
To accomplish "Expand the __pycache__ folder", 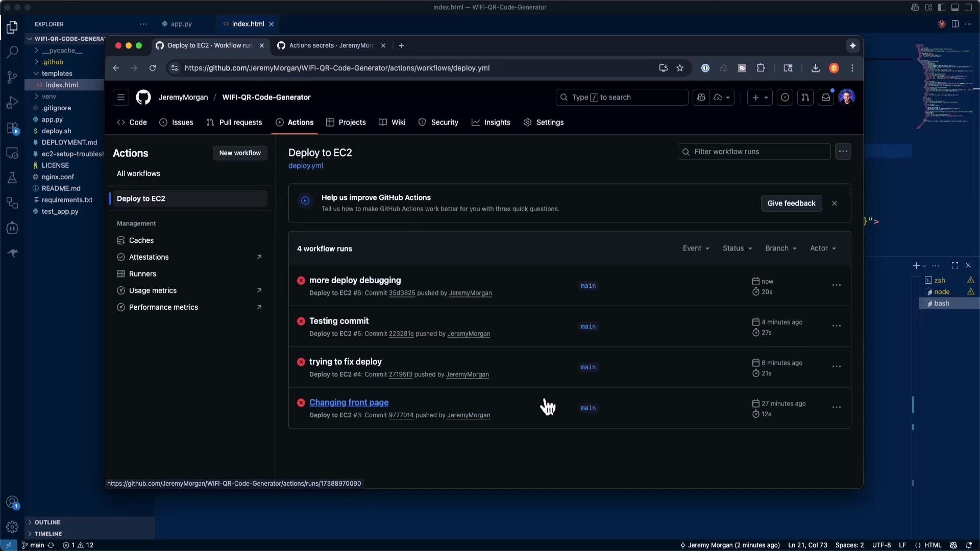I will coord(62,51).
